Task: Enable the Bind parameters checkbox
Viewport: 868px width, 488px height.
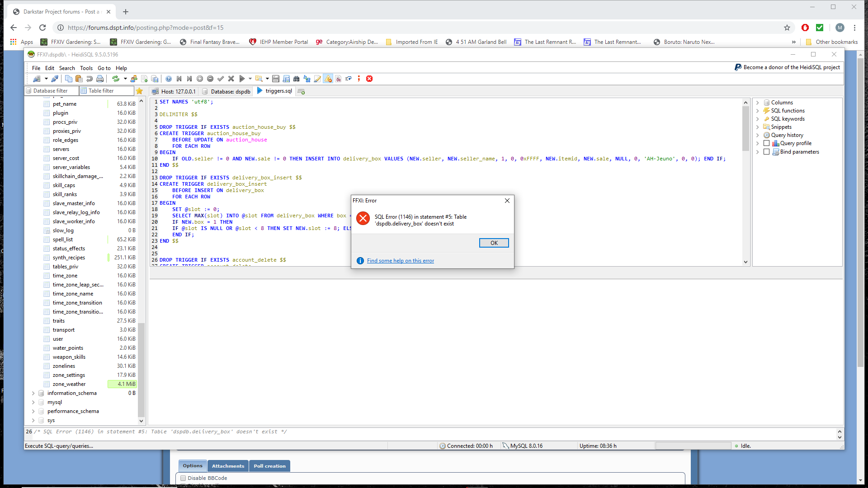Action: [x=766, y=152]
